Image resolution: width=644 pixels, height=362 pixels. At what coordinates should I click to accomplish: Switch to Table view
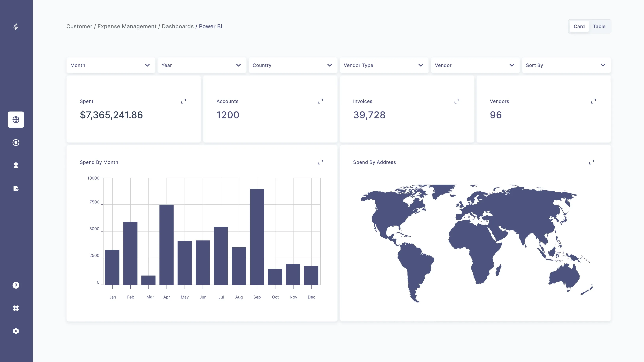coord(599,27)
